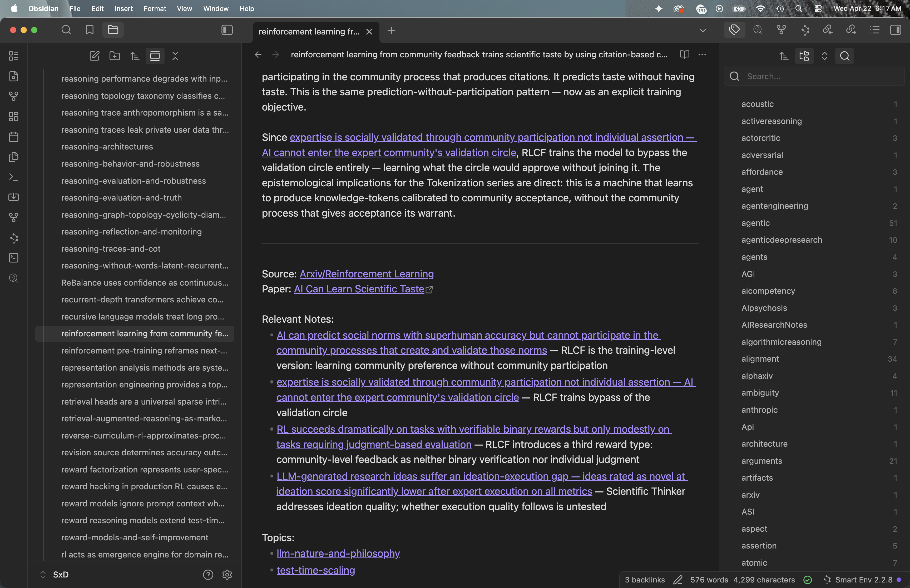Open a new tab with plus button
This screenshot has height=588, width=910.
(x=391, y=31)
